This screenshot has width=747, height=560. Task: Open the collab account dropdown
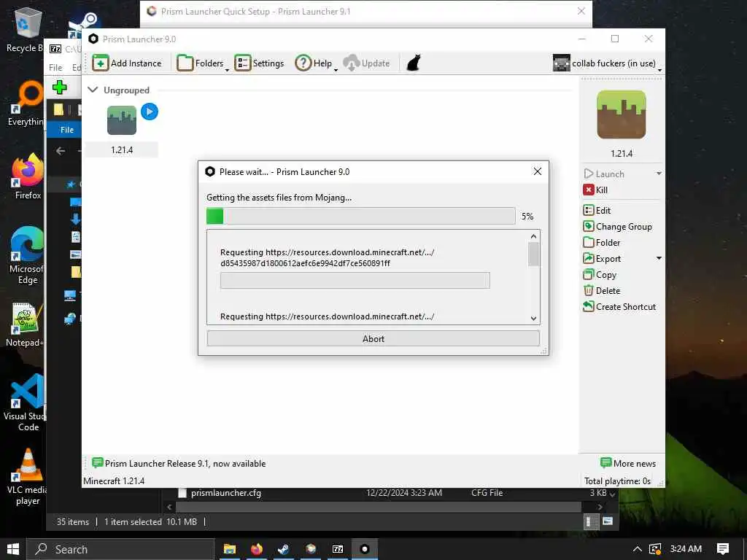point(608,63)
